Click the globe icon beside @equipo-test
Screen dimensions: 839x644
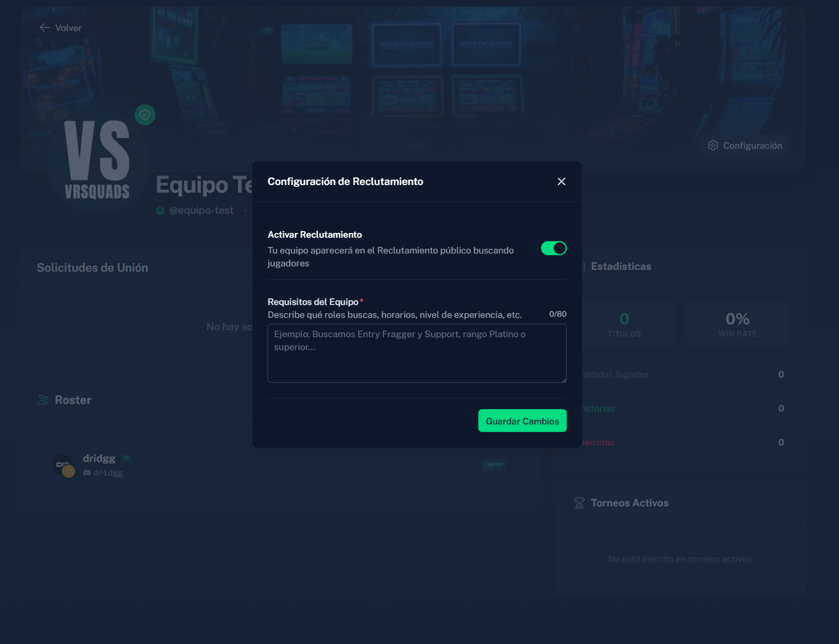(161, 210)
